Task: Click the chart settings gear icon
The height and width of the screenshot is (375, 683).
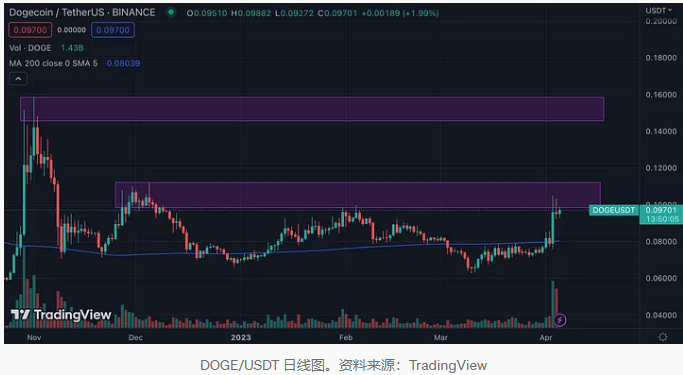Action: (663, 337)
